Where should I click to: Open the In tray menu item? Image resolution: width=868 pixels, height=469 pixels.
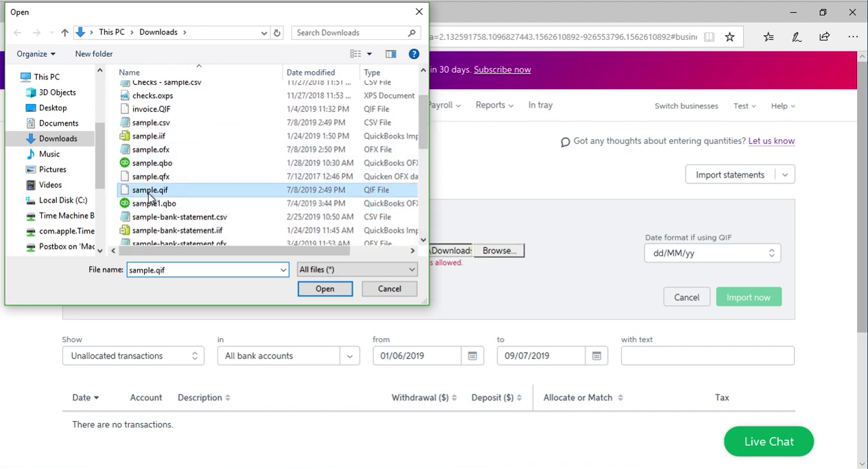click(x=540, y=106)
